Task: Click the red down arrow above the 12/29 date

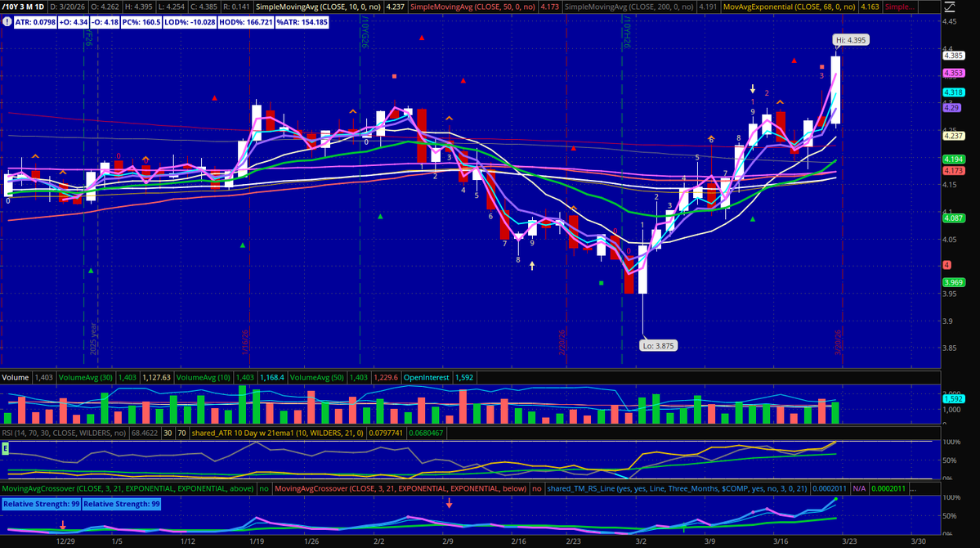Action: click(x=62, y=525)
